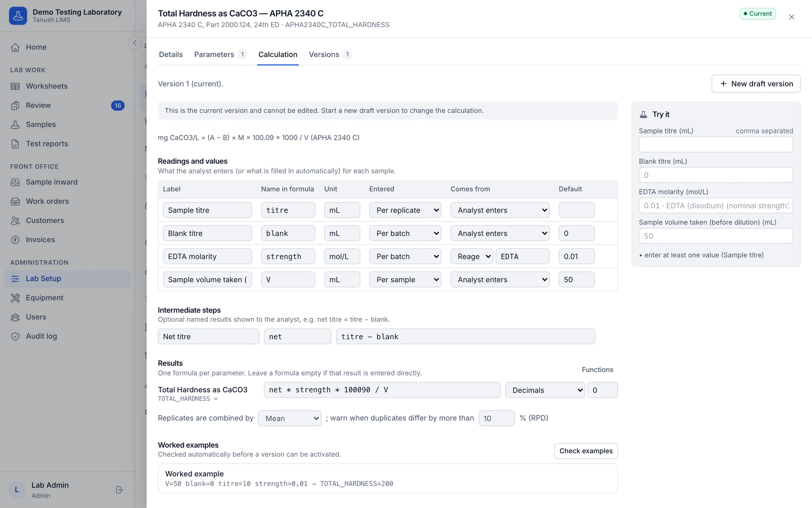Screen dimensions: 812x508
Task: Click the Audit log shield icon
Action: click(x=15, y=336)
